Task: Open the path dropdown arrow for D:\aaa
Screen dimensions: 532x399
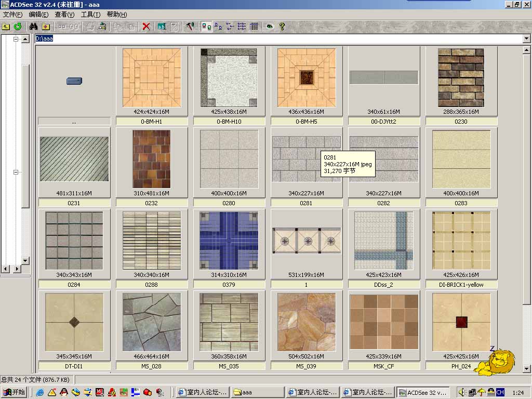Action: [526, 39]
